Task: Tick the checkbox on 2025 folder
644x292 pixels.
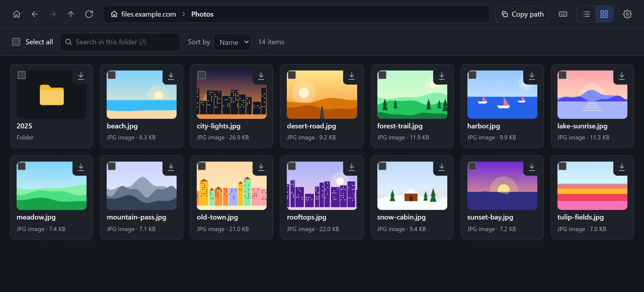Action: coord(22,75)
